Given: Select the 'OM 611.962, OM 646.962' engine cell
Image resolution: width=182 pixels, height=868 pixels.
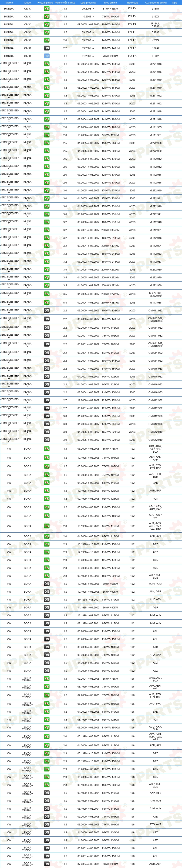Looking at the screenshot, I should click(155, 345).
